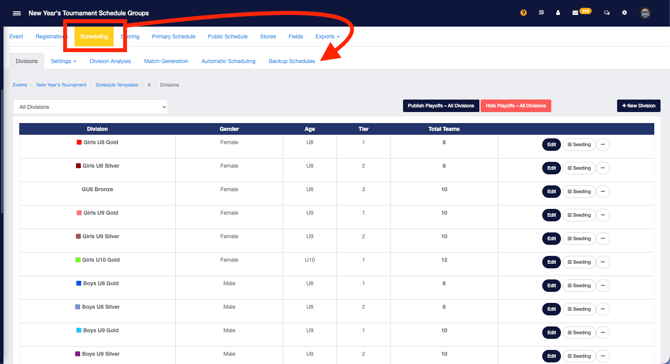Open the mail envelope notifications icon
Image resolution: width=670 pixels, height=364 pixels.
(575, 13)
